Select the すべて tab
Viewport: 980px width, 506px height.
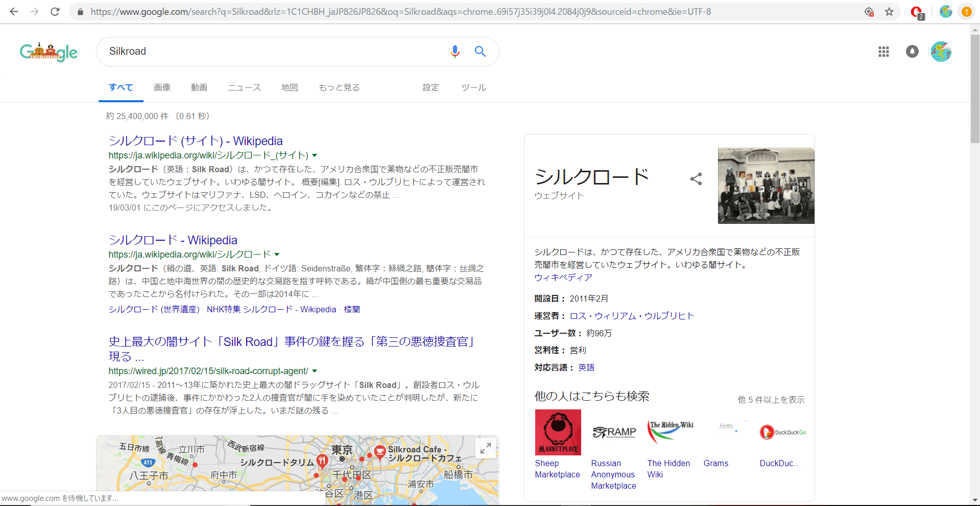pyautogui.click(x=121, y=87)
